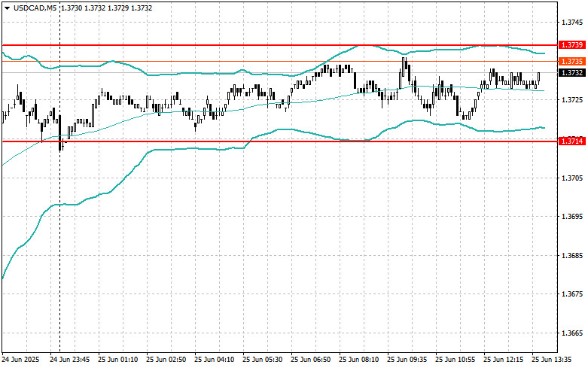
Task: Click the 25 Jun 02:50 time label
Action: pos(166,360)
